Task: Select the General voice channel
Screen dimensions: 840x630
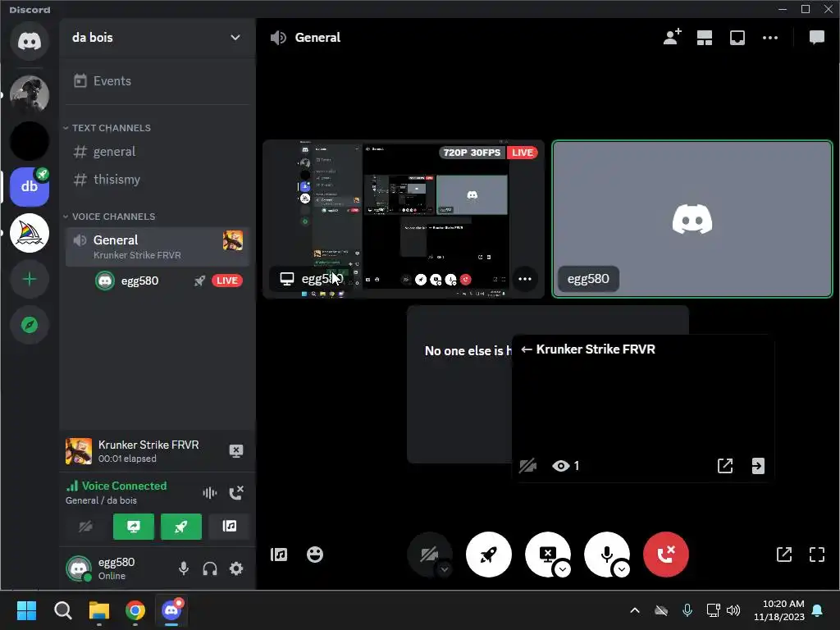Action: point(157,246)
